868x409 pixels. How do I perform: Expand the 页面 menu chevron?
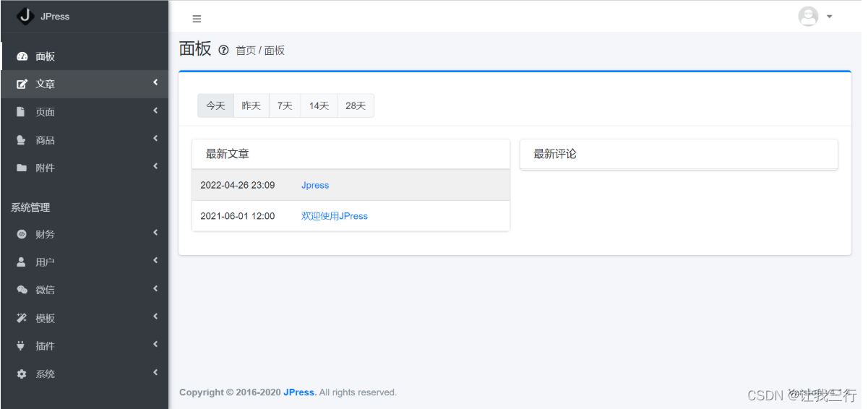[x=155, y=111]
